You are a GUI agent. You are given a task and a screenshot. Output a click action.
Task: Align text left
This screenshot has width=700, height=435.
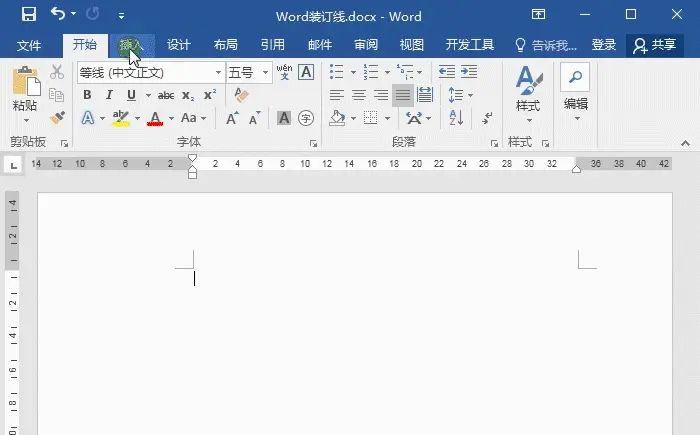click(x=337, y=95)
